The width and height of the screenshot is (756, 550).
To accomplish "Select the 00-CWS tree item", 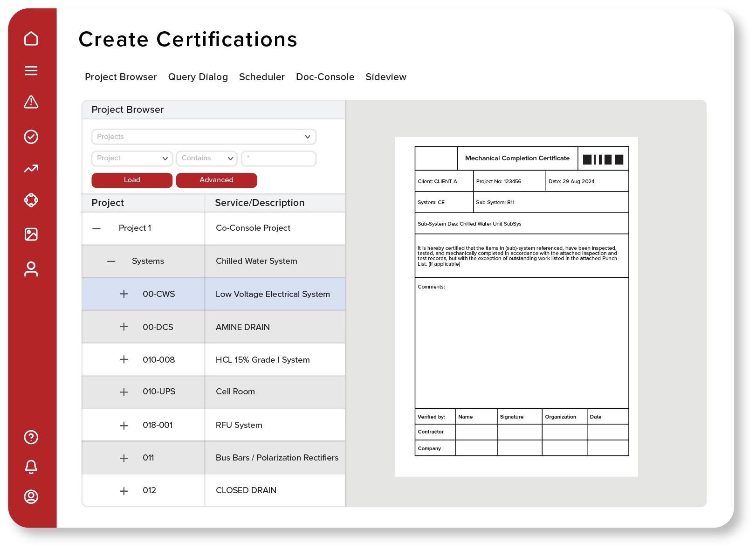I will [x=159, y=294].
